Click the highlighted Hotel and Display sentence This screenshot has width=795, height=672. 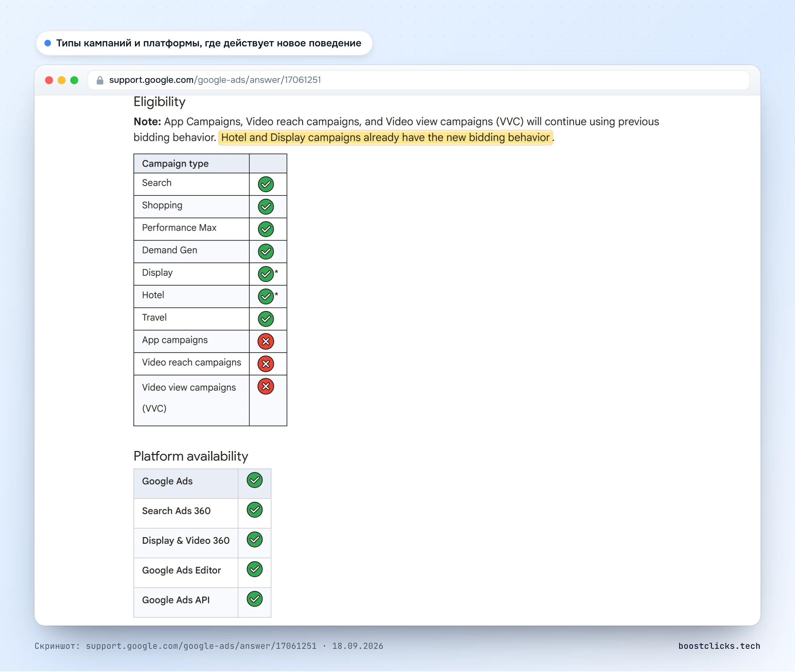(385, 138)
